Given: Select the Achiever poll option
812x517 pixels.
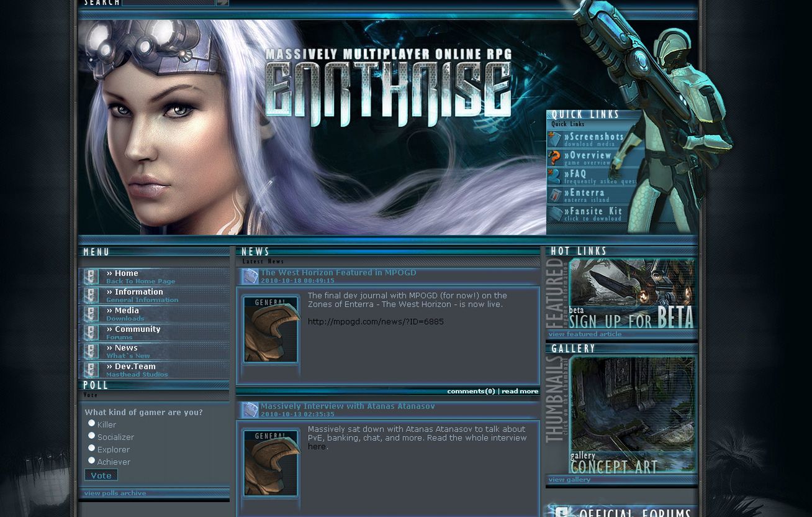Looking at the screenshot, I should pyautogui.click(x=91, y=460).
